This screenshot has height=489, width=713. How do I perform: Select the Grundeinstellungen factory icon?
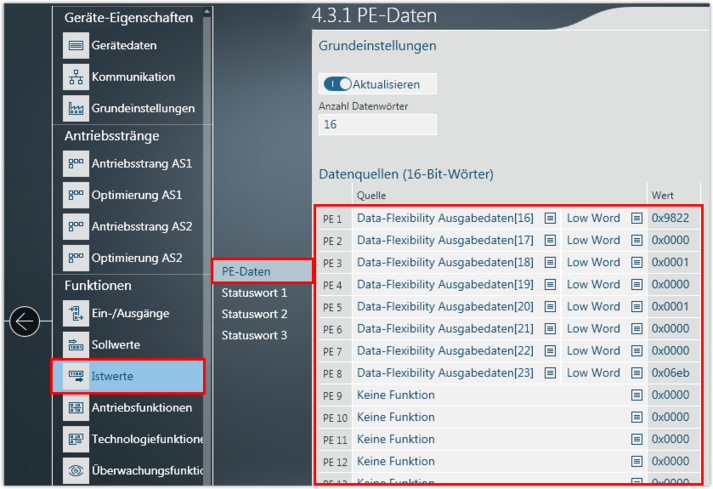[x=75, y=108]
